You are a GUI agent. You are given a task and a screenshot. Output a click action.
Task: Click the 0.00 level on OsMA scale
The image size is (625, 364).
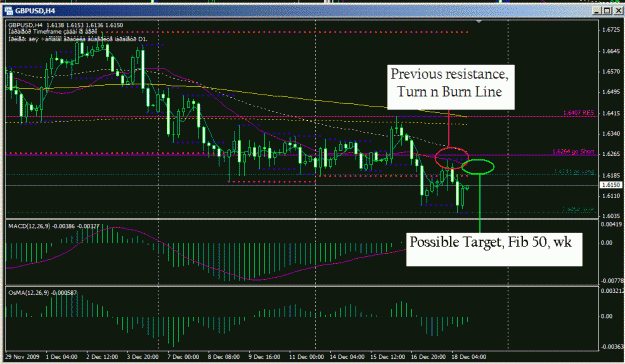click(x=607, y=316)
